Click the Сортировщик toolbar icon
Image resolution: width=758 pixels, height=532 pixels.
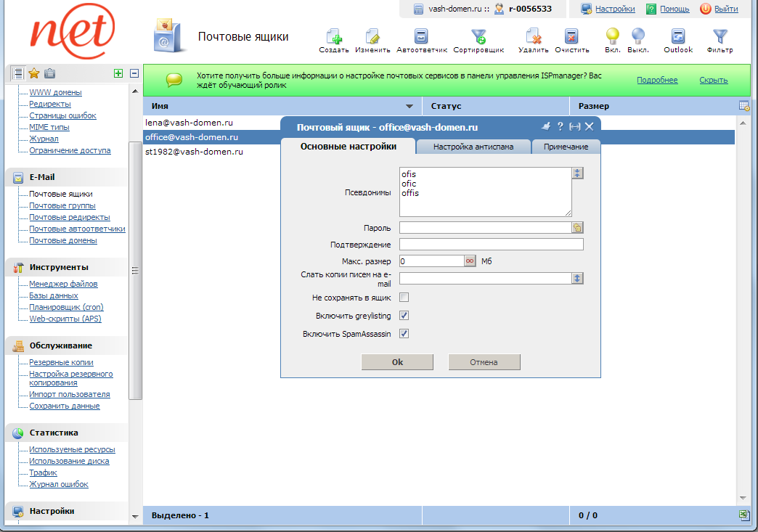(478, 36)
